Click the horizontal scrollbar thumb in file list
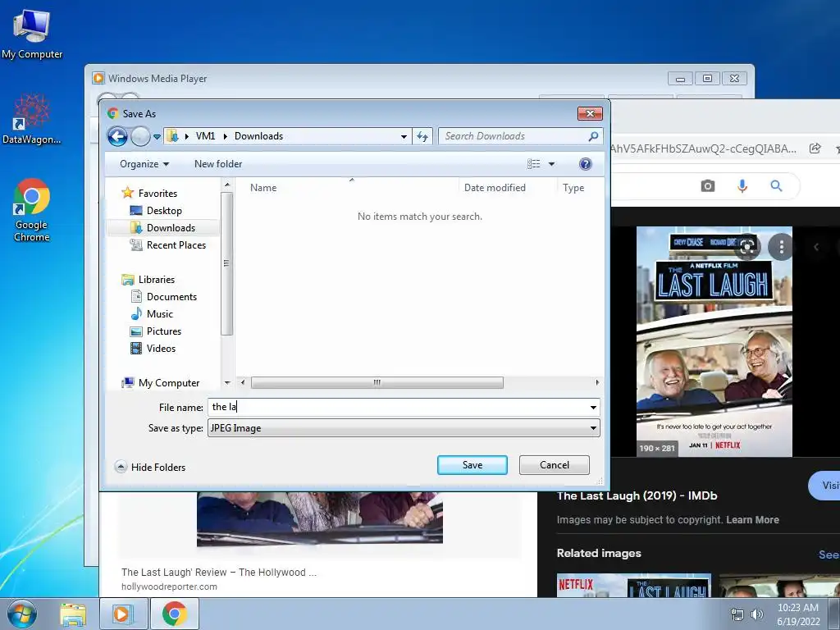The height and width of the screenshot is (630, 840). pos(377,382)
